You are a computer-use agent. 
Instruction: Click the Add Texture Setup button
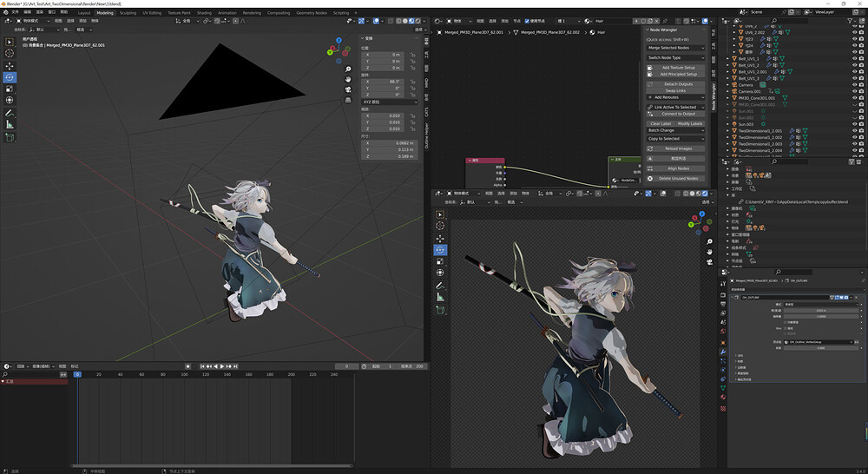pyautogui.click(x=675, y=68)
